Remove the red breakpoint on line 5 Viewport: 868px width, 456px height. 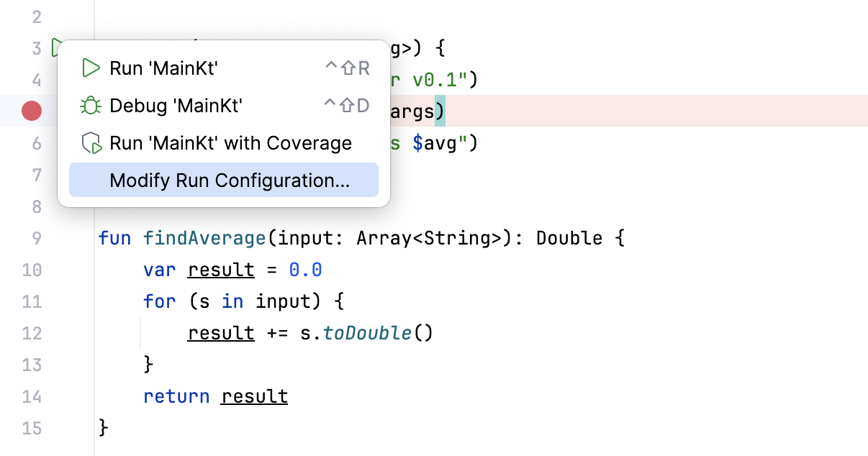pyautogui.click(x=32, y=111)
